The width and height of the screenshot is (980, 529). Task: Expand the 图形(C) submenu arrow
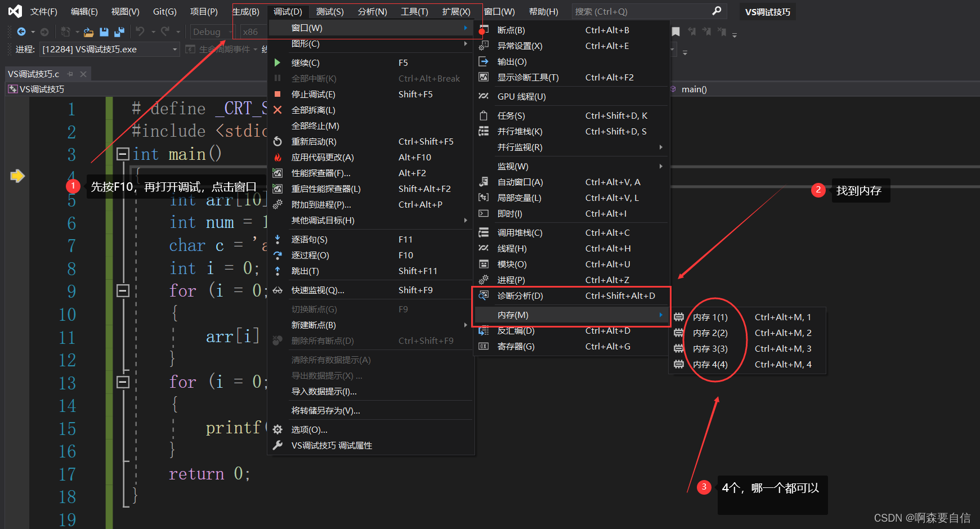(x=466, y=43)
